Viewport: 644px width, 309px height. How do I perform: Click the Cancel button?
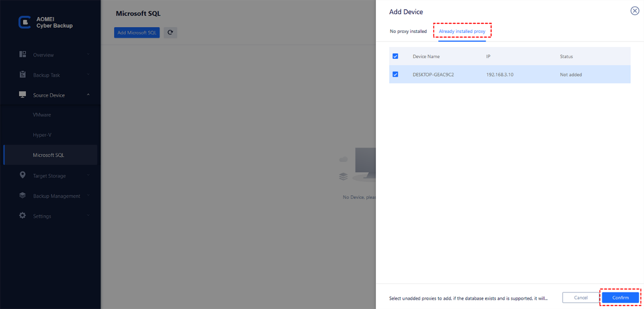[x=581, y=298]
